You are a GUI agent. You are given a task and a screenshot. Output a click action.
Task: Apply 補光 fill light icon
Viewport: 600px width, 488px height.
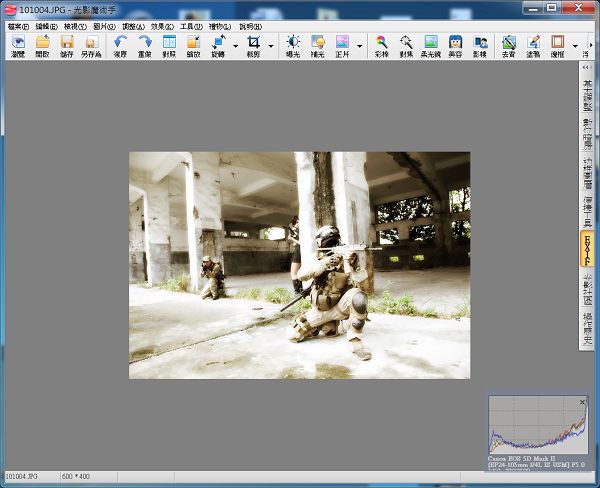318,46
